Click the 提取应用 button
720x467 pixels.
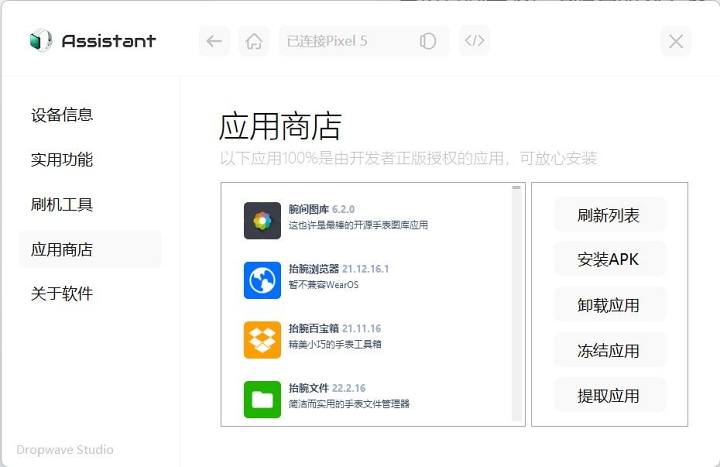click(x=610, y=395)
